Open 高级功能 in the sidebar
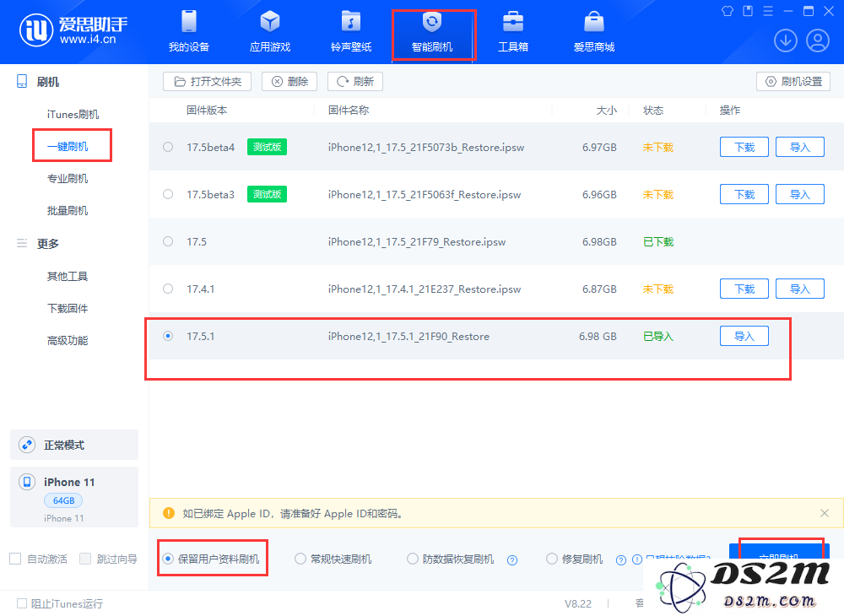The image size is (844, 616). click(x=68, y=341)
